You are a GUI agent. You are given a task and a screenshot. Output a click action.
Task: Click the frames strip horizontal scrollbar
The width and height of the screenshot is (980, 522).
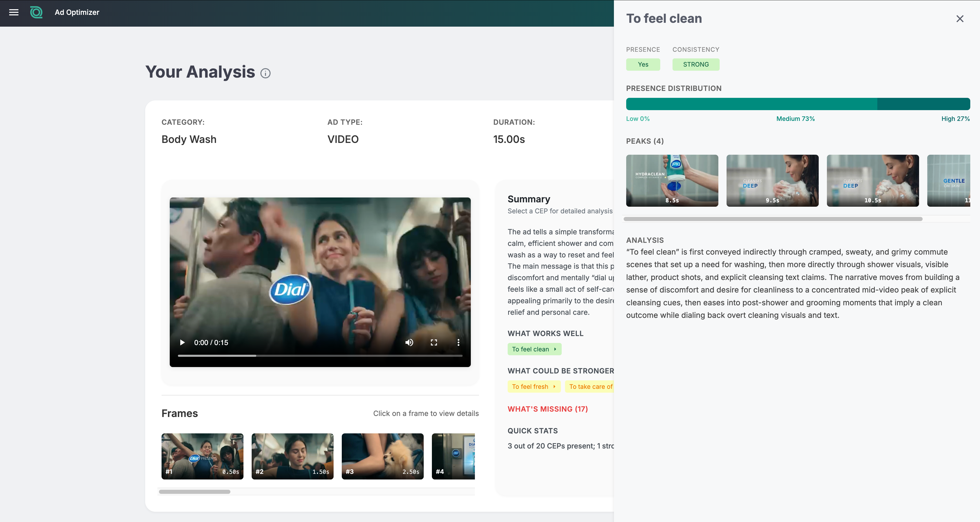(194, 492)
